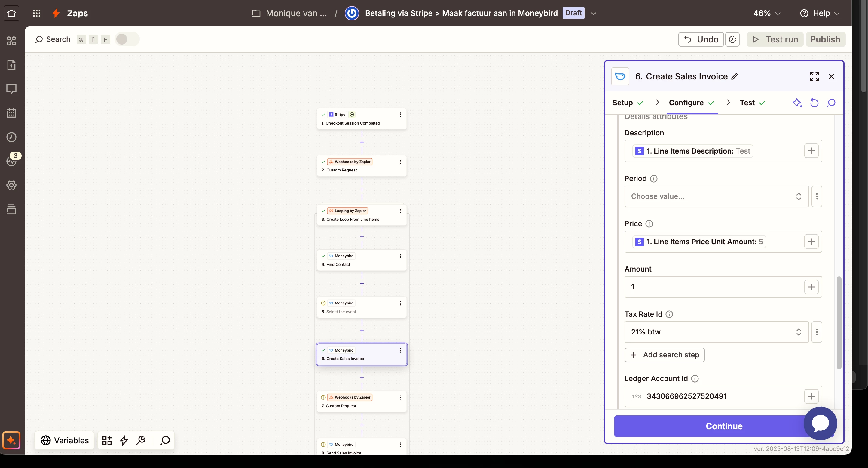Select the Checkout Session Completed step
The height and width of the screenshot is (468, 868).
[x=362, y=119]
